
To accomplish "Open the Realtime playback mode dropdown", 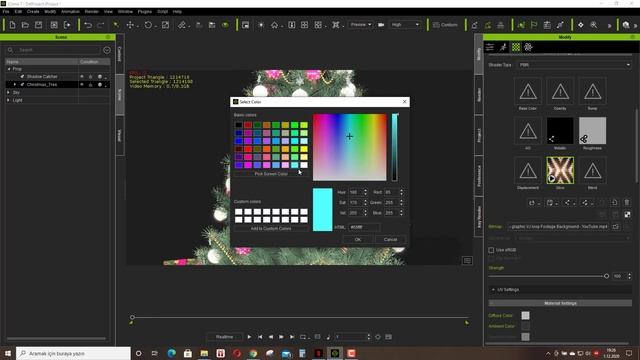I will click(224, 337).
